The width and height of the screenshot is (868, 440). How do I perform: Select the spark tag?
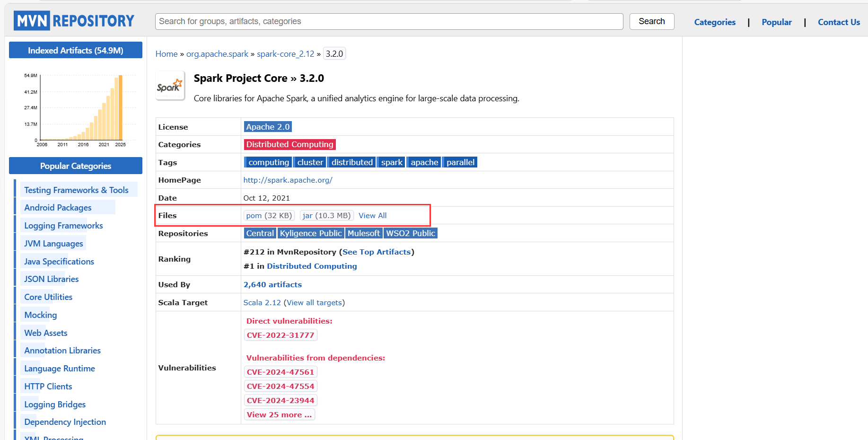coord(392,162)
